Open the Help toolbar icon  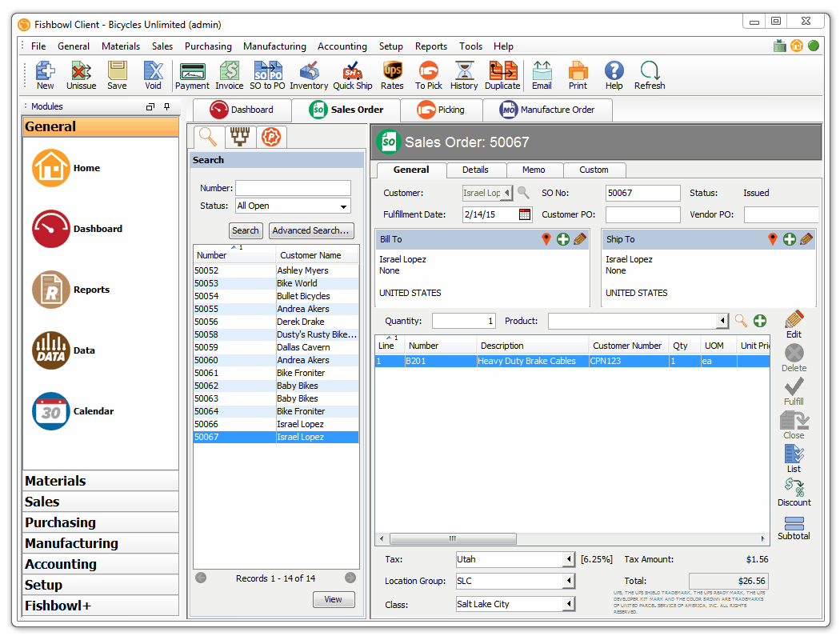point(614,75)
